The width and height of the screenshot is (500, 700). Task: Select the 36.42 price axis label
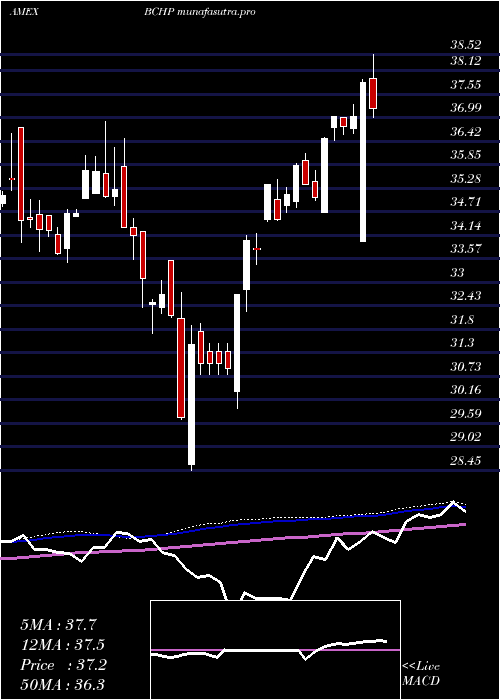pyautogui.click(x=466, y=132)
